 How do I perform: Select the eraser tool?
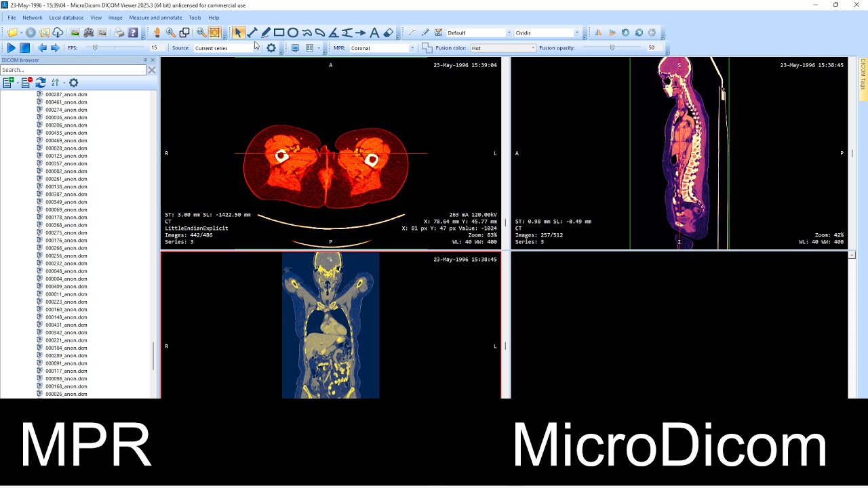388,33
